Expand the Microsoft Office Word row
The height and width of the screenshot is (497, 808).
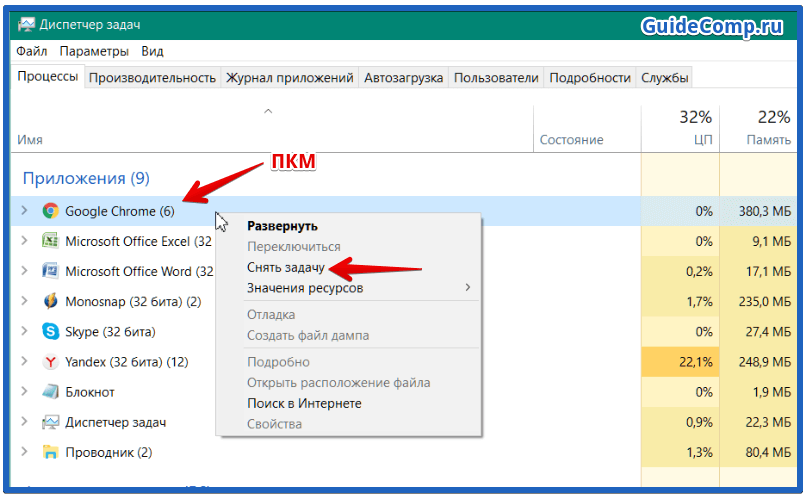[24, 271]
